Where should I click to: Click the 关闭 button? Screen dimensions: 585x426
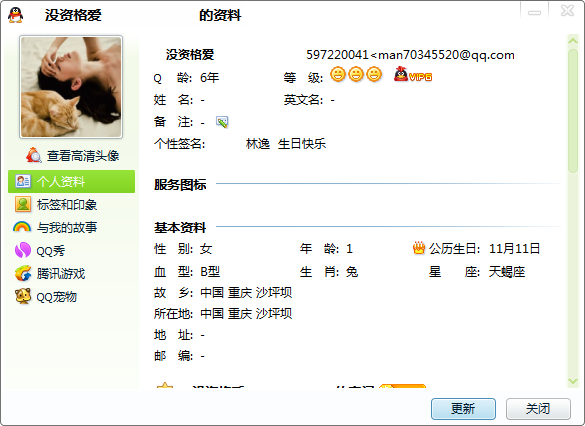tap(538, 409)
